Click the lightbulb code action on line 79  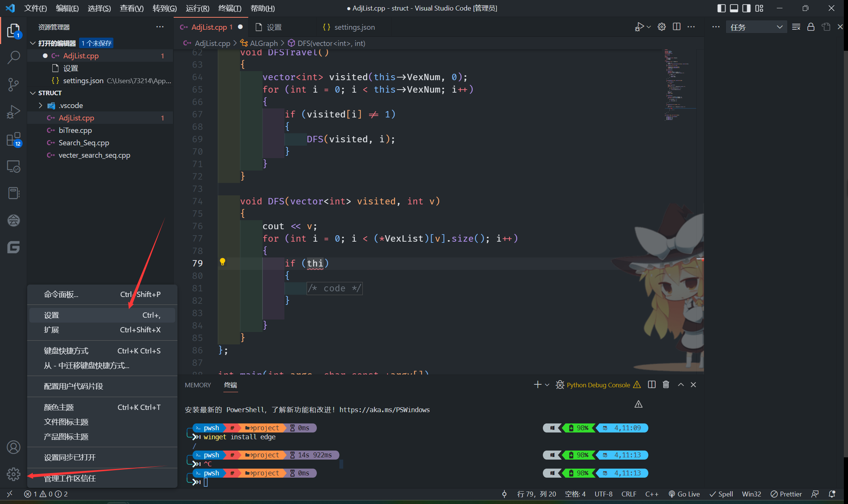[222, 262]
